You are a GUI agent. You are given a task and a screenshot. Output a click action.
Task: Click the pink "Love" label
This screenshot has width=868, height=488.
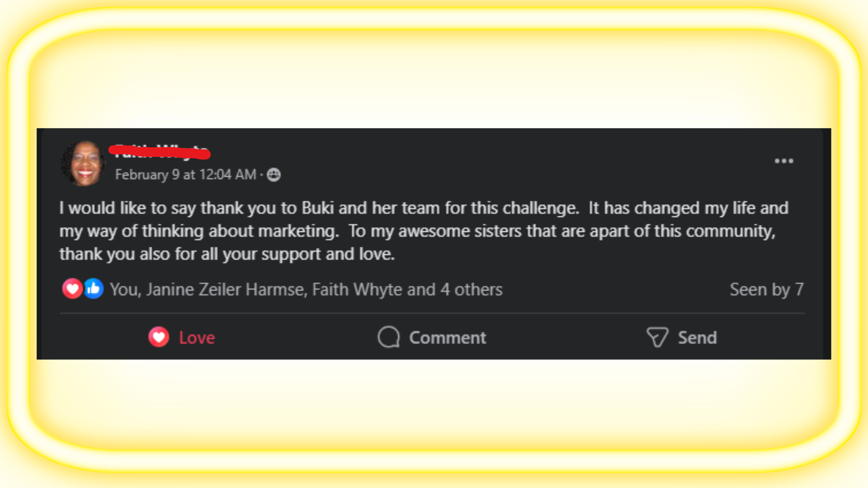pyautogui.click(x=197, y=338)
